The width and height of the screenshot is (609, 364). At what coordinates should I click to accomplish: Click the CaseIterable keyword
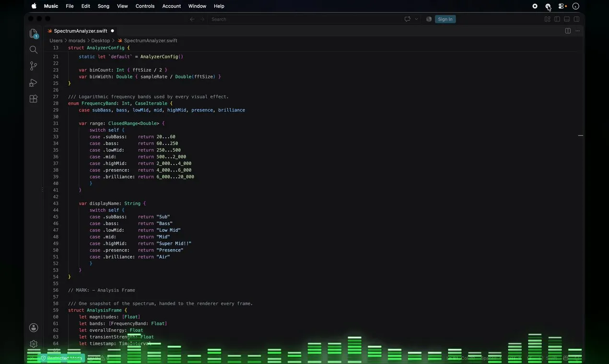pyautogui.click(x=151, y=103)
